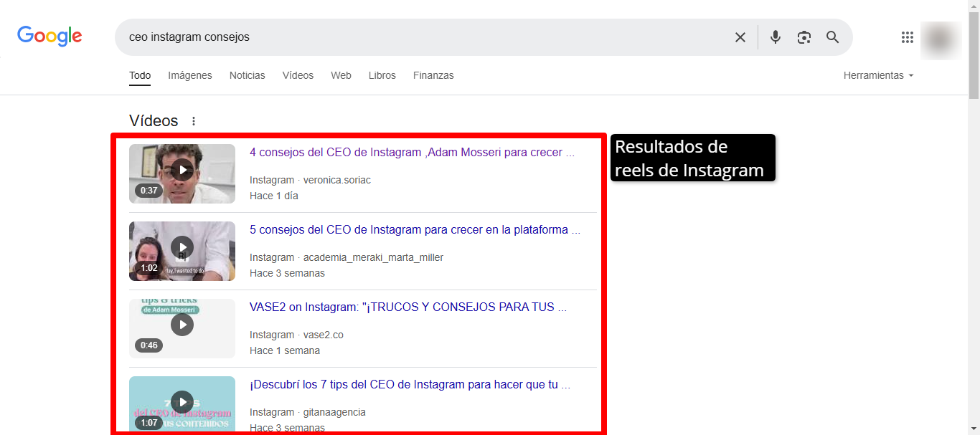Play the 1:02 academia_meraki video
The width and height of the screenshot is (980, 435).
click(182, 251)
